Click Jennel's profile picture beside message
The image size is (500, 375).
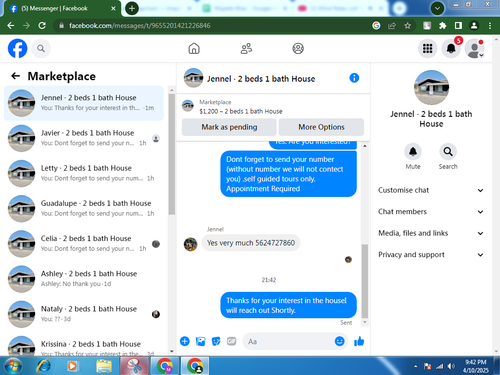pos(190,244)
